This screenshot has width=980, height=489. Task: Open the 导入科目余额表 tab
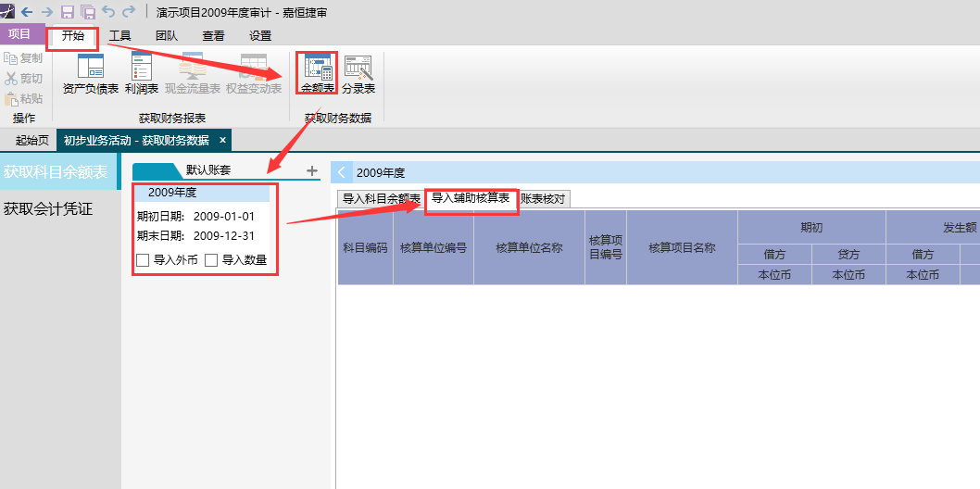(x=381, y=198)
